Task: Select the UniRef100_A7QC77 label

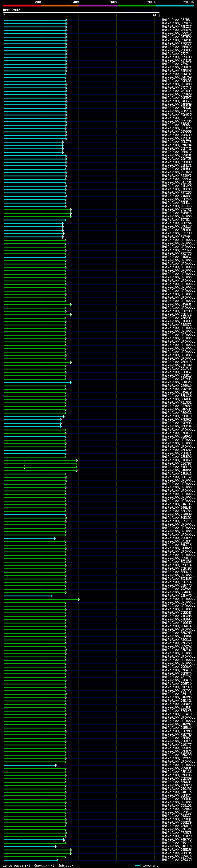Action: click(x=177, y=43)
